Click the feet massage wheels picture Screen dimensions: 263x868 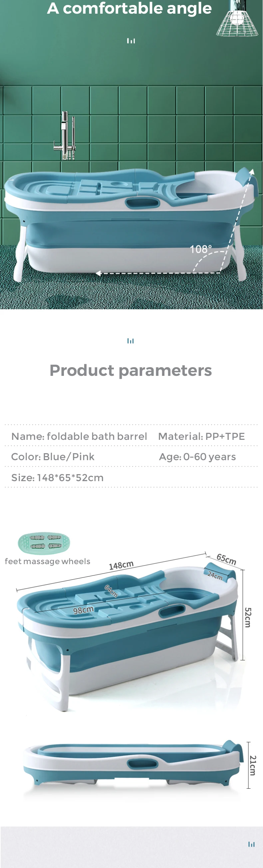(44, 542)
